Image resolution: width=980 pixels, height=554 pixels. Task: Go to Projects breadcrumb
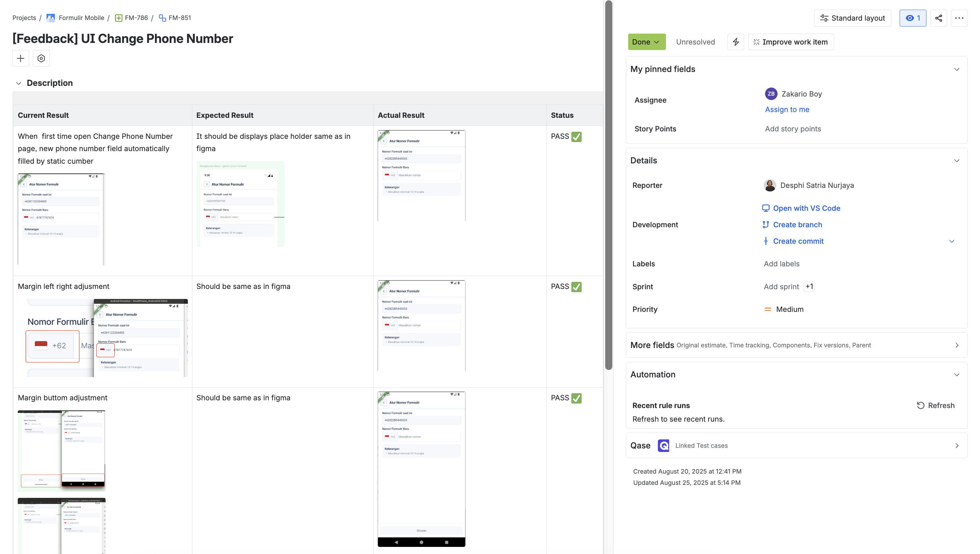(x=24, y=18)
